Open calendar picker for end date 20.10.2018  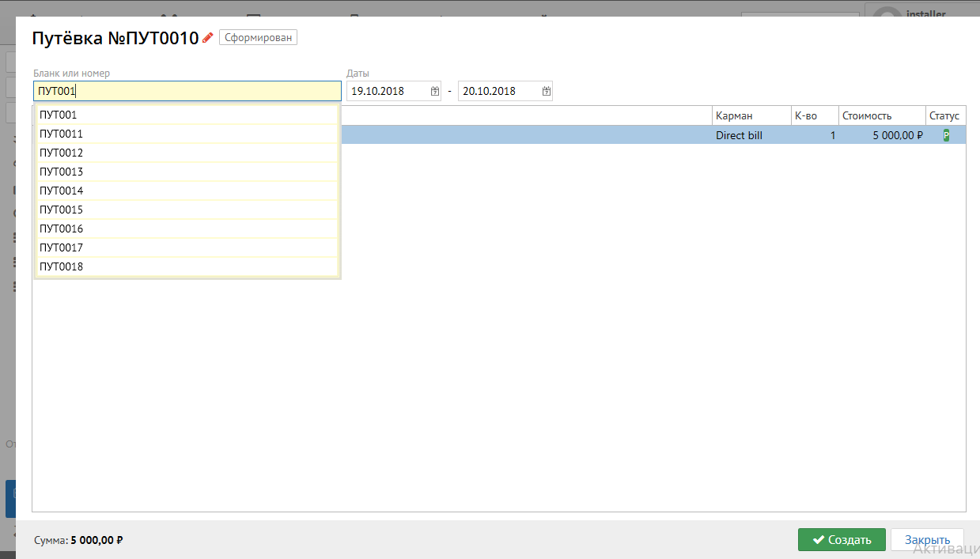546,91
